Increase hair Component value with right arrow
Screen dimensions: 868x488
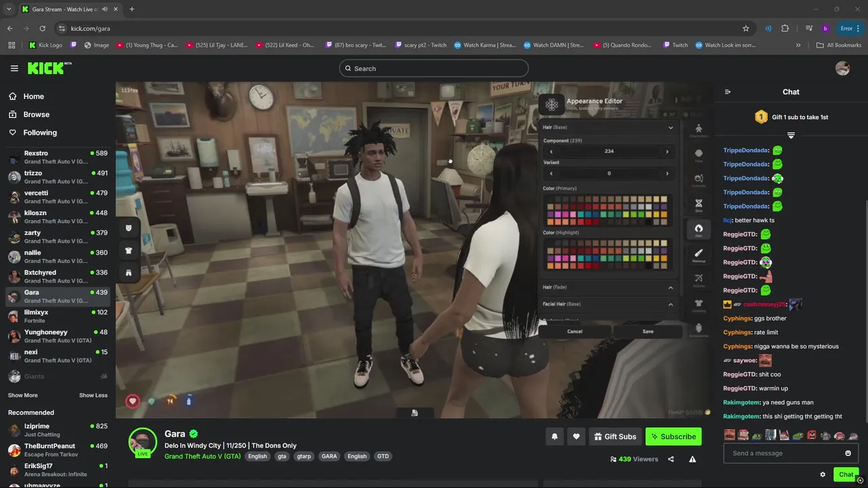click(x=667, y=152)
